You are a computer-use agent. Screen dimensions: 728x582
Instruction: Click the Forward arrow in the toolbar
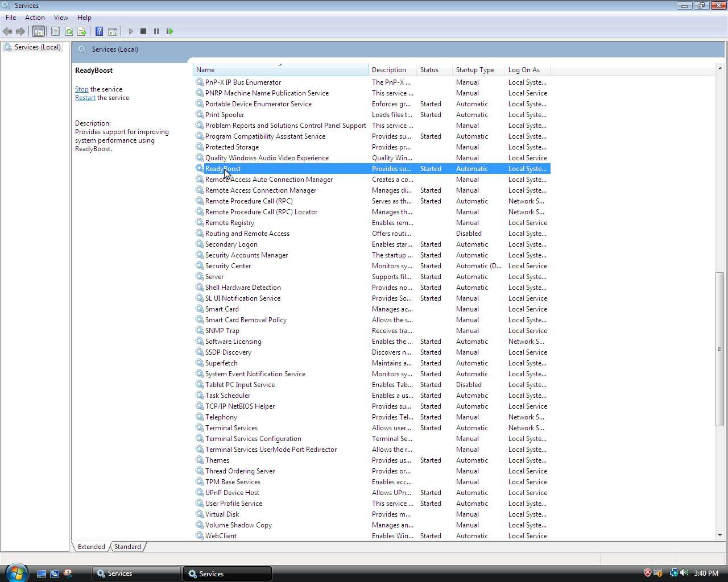(20, 31)
